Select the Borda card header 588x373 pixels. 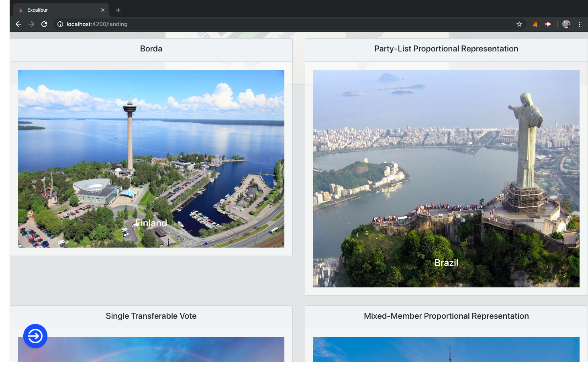(x=151, y=50)
